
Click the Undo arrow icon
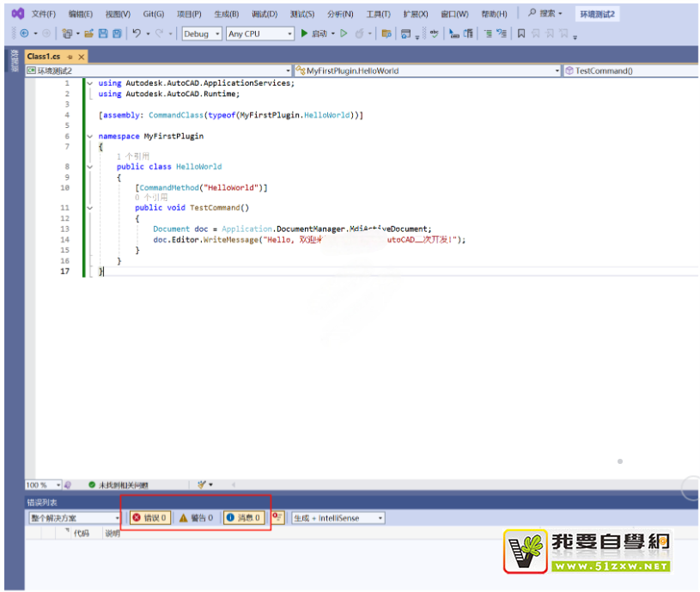point(137,34)
